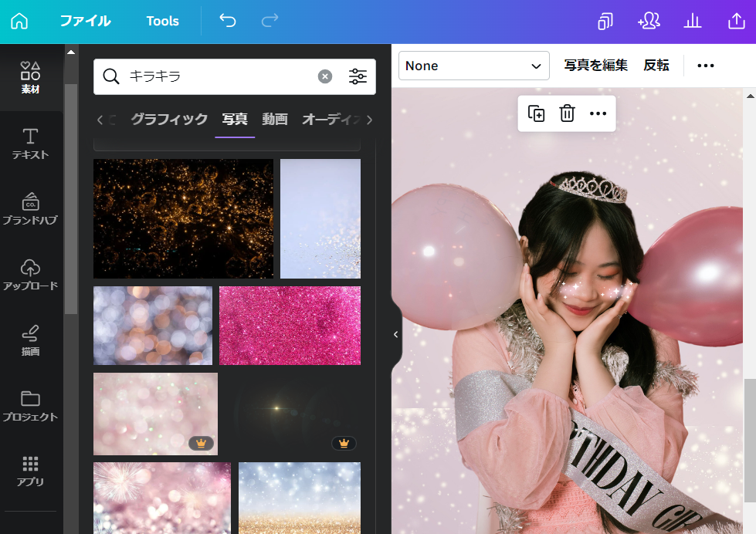Redo the last action
756x534 pixels.
click(270, 21)
